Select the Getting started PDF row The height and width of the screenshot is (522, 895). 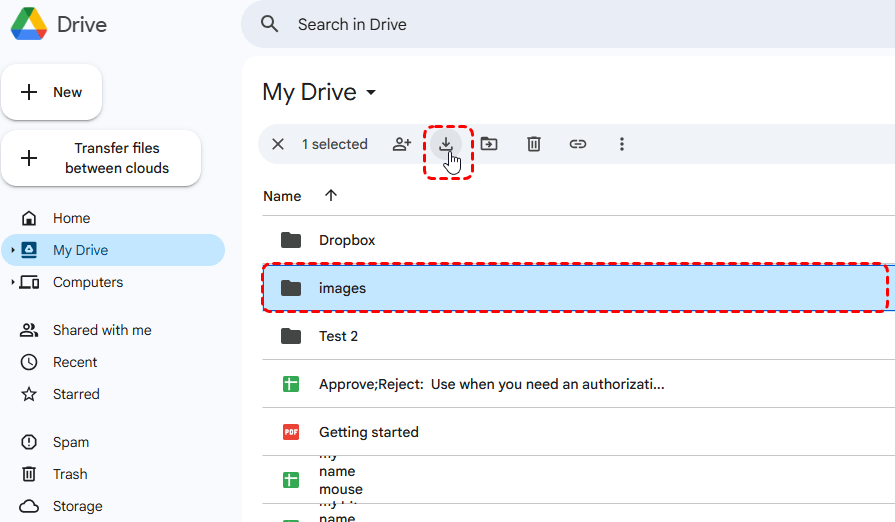point(578,432)
